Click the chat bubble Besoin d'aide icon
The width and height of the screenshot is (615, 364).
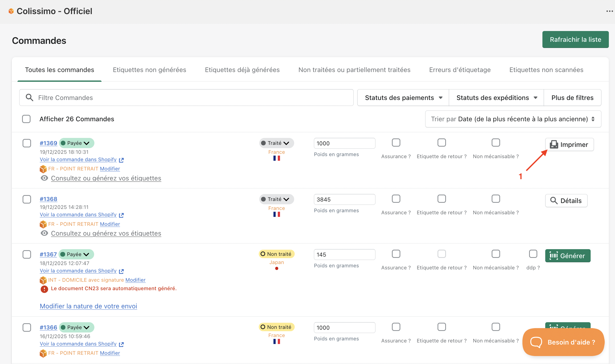pyautogui.click(x=536, y=342)
